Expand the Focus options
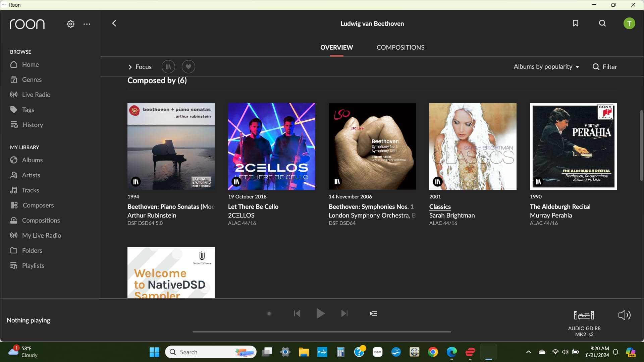Image resolution: width=644 pixels, height=362 pixels. click(x=140, y=67)
